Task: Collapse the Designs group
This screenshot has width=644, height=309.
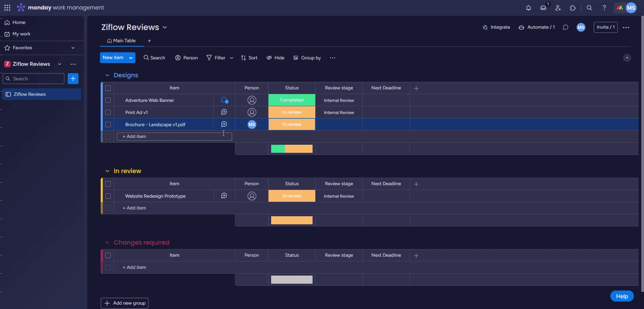Action: (x=107, y=75)
